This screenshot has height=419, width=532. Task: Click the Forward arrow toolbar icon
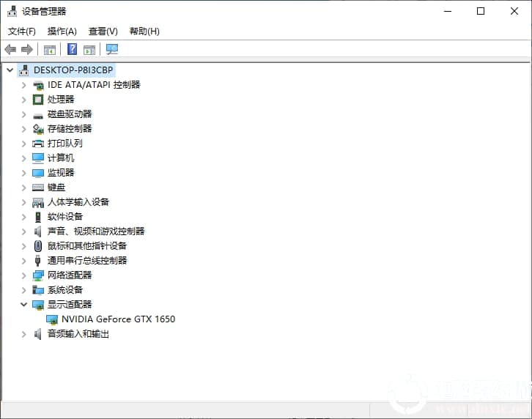pyautogui.click(x=27, y=50)
